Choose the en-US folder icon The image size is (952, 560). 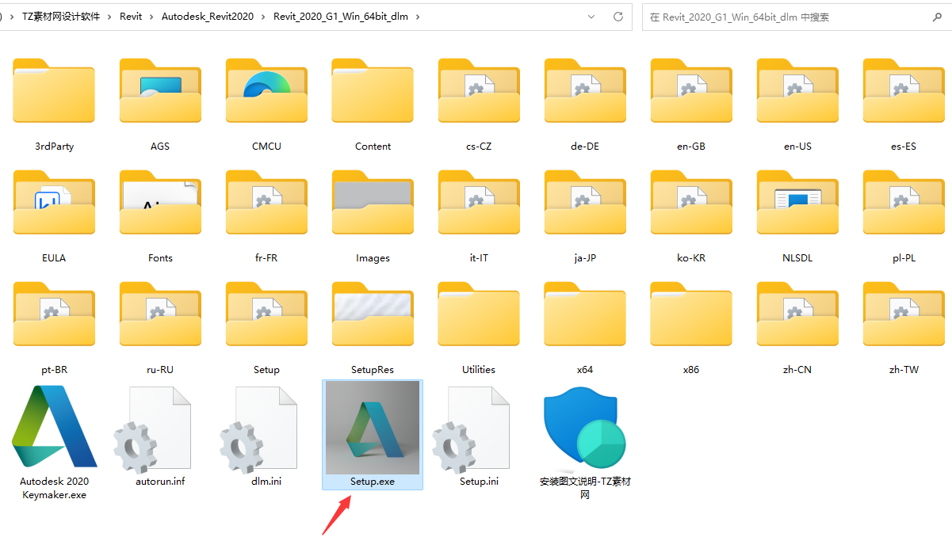[x=797, y=91]
